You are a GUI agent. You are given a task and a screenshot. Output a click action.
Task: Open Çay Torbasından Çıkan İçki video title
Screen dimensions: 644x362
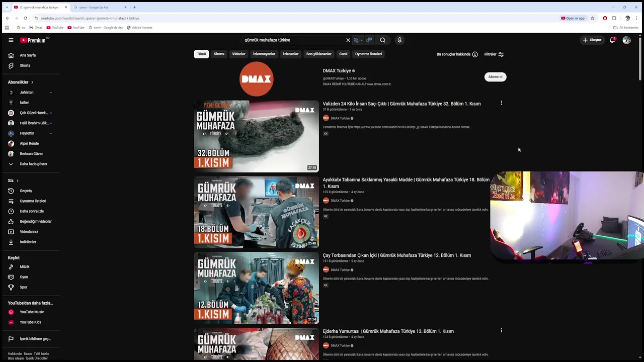(x=396, y=255)
